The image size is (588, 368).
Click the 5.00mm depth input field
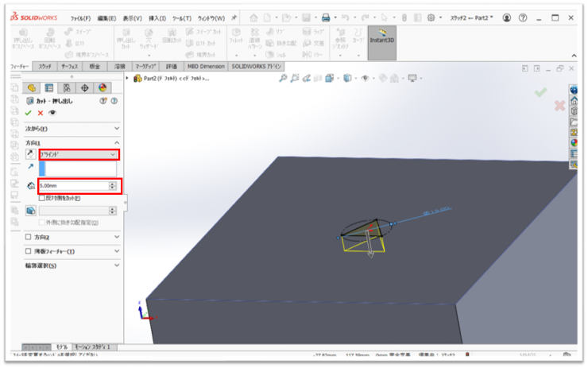pyautogui.click(x=72, y=185)
